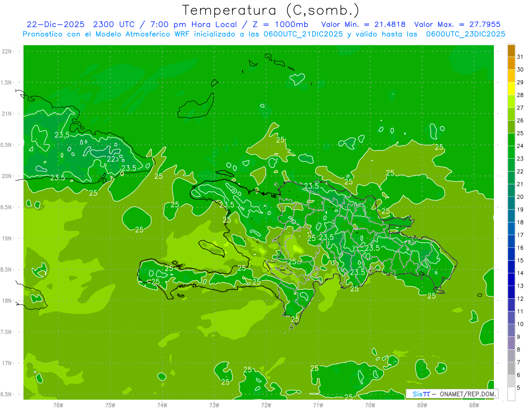Click the '18N' latitude label
Image resolution: width=532 pixels, height=411 pixels.
pyautogui.click(x=7, y=301)
